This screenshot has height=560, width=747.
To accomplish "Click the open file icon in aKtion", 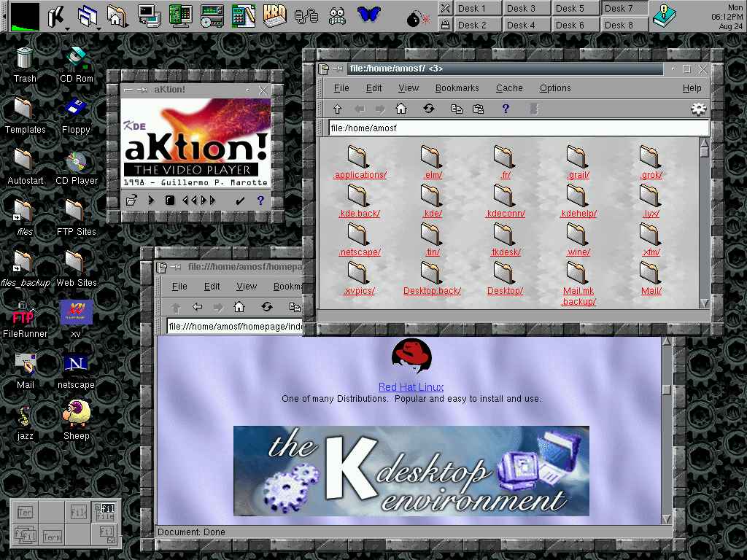I will [x=131, y=201].
